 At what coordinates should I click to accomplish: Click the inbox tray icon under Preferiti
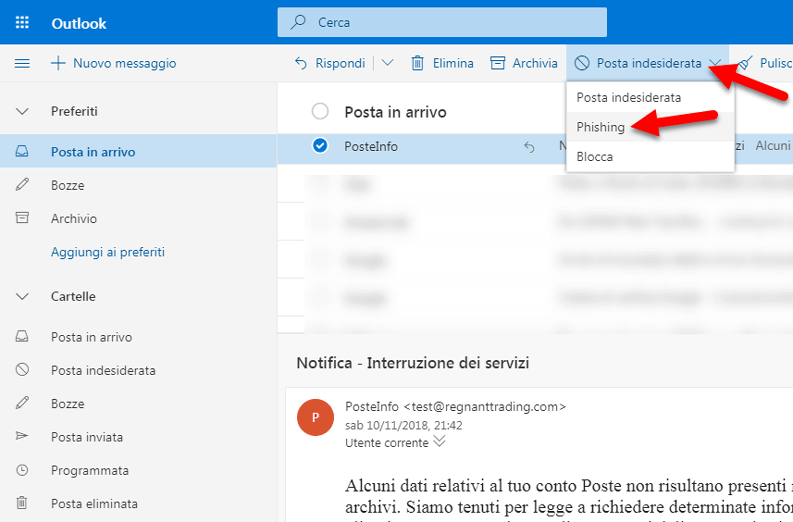[22, 151]
